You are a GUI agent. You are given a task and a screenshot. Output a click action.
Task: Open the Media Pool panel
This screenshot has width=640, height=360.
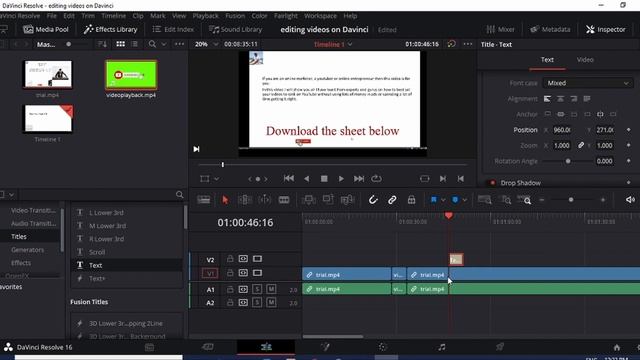click(x=46, y=29)
